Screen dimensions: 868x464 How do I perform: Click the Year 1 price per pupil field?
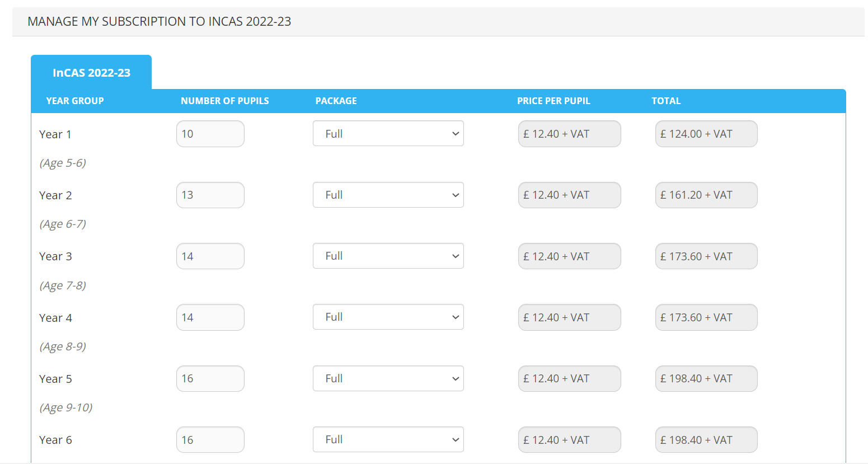[570, 134]
